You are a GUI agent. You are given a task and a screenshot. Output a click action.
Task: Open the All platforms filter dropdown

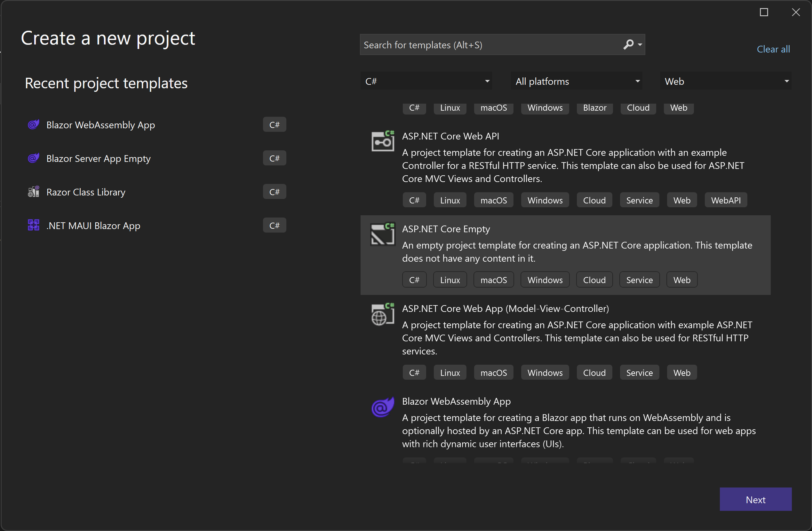(x=576, y=81)
